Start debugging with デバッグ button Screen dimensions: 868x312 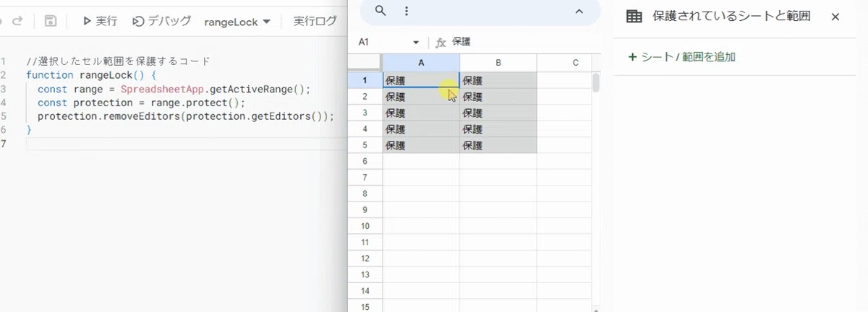pos(162,21)
